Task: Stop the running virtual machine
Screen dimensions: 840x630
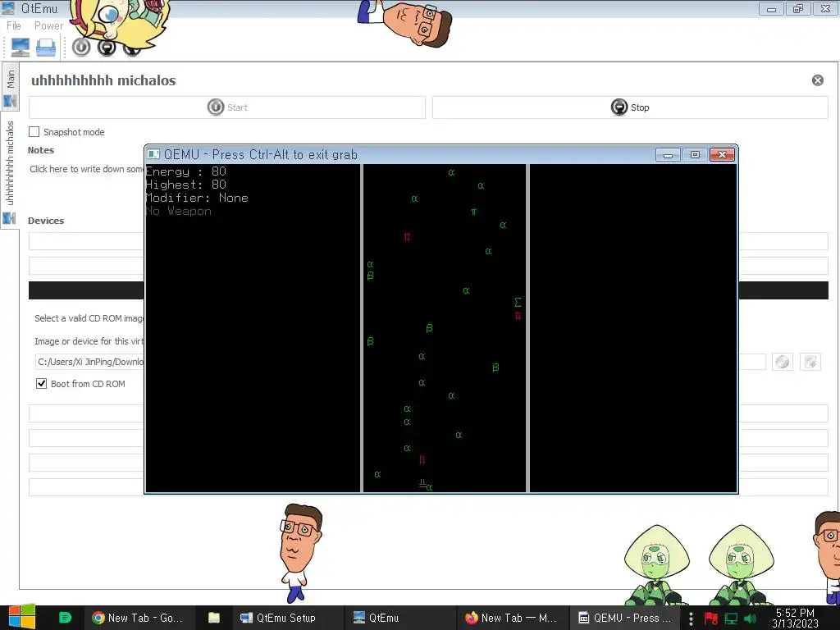Action: (630, 107)
